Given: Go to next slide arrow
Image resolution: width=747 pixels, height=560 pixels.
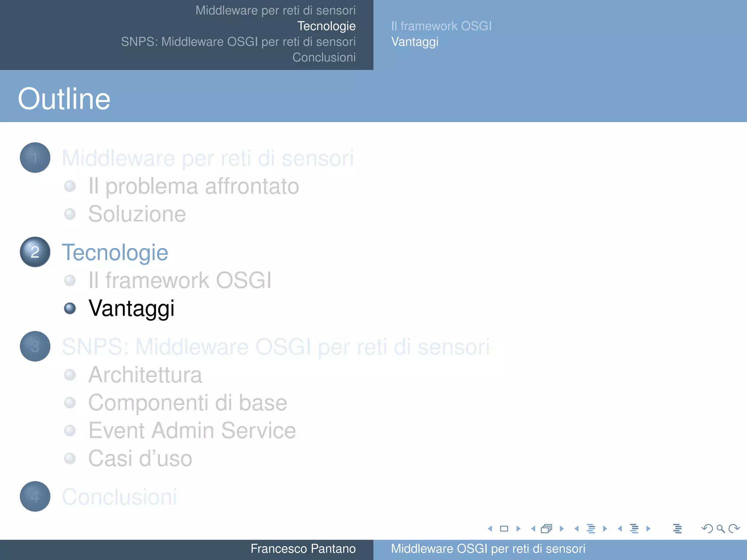Looking at the screenshot, I should pyautogui.click(x=518, y=528).
